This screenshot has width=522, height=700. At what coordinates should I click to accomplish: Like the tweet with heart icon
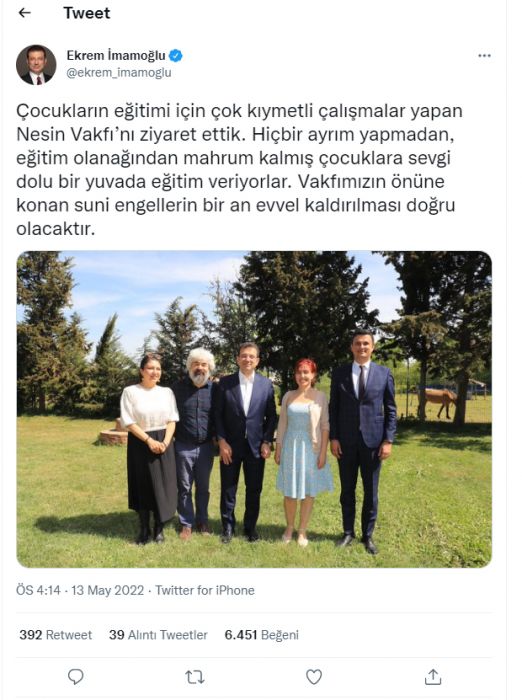(x=313, y=677)
